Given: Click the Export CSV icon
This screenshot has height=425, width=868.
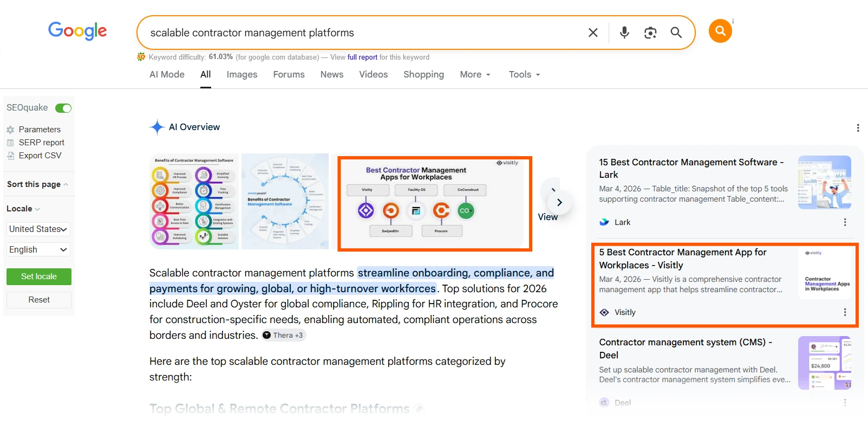Looking at the screenshot, I should coord(10,156).
